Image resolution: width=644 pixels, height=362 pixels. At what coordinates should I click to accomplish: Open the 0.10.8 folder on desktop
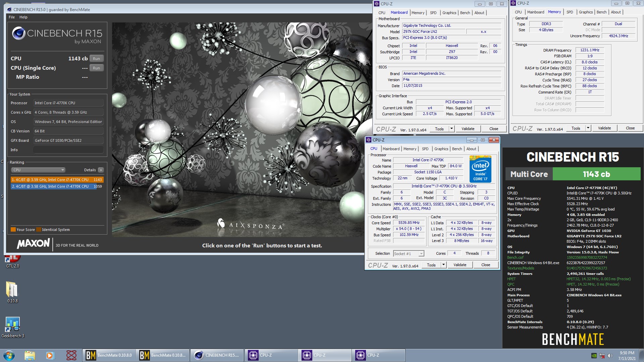coord(12,292)
